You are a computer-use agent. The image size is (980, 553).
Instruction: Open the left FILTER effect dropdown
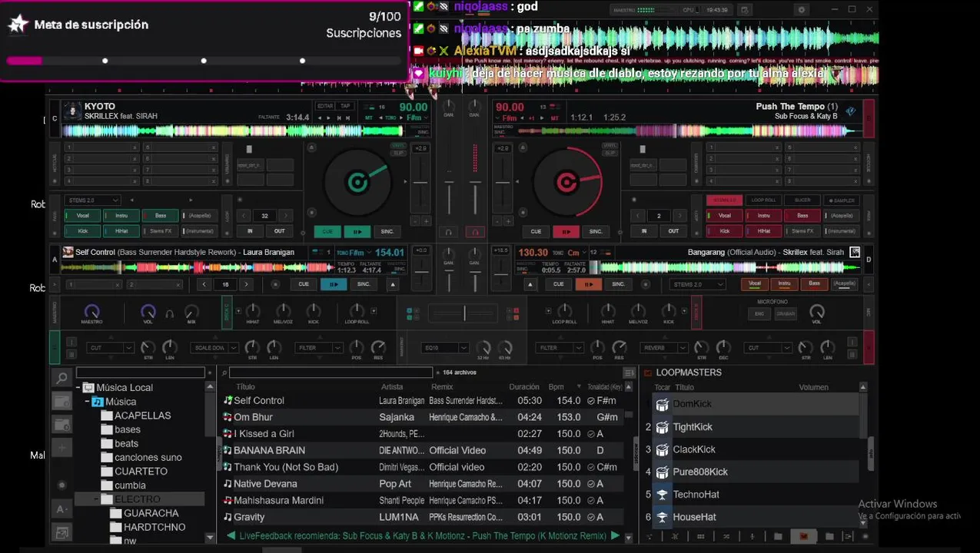point(318,348)
